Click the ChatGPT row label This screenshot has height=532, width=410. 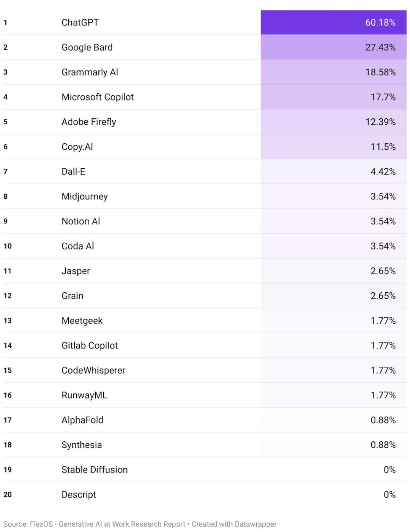[80, 22]
